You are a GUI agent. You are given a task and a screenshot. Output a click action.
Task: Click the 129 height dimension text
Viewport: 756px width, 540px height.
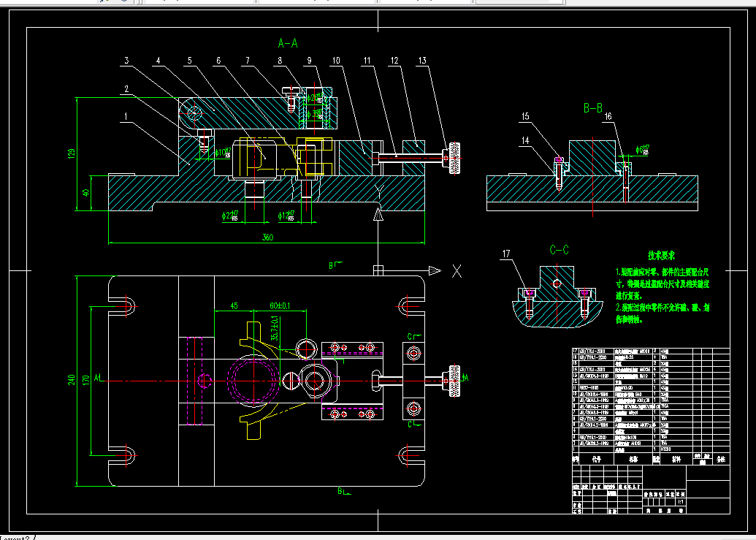pos(72,153)
